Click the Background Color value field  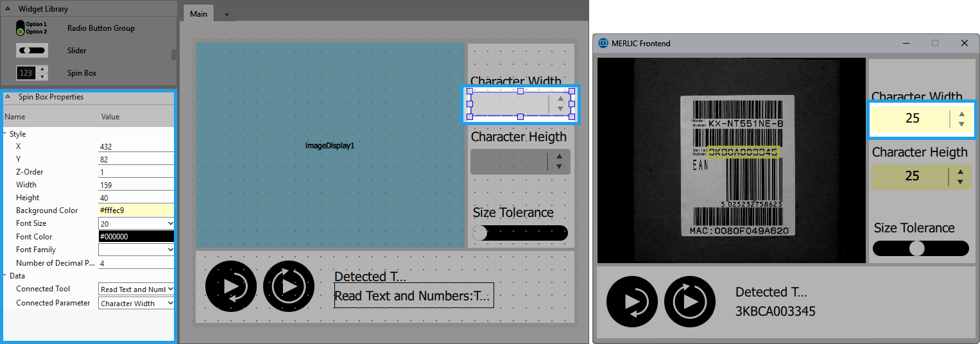point(136,211)
